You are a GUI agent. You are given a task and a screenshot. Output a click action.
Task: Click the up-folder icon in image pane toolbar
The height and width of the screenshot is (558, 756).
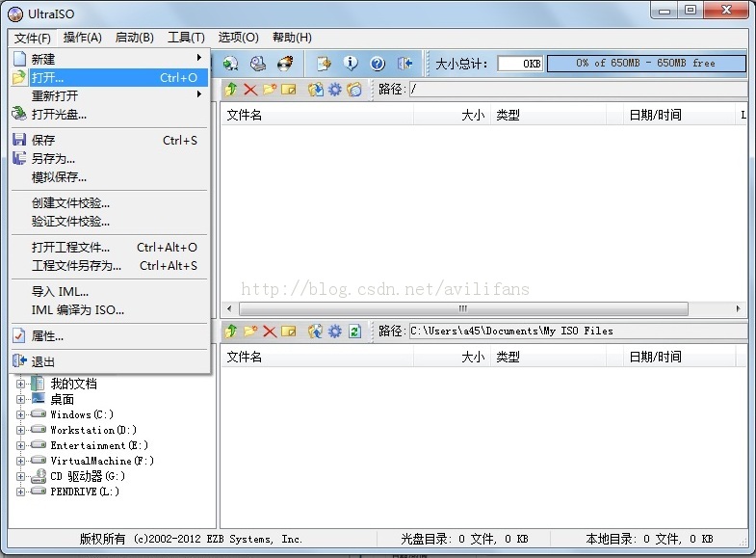(231, 90)
